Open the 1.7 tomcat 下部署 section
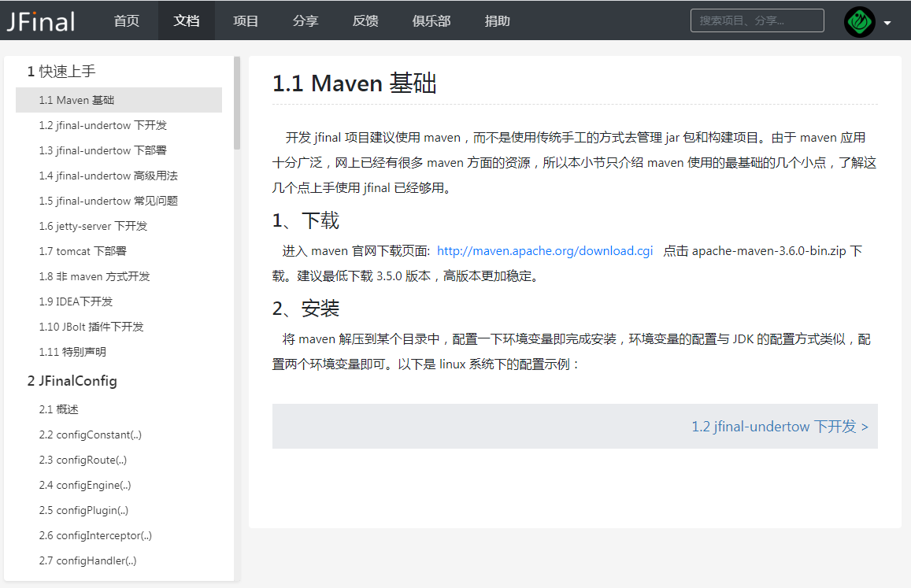The width and height of the screenshot is (911, 588). pyautogui.click(x=77, y=251)
